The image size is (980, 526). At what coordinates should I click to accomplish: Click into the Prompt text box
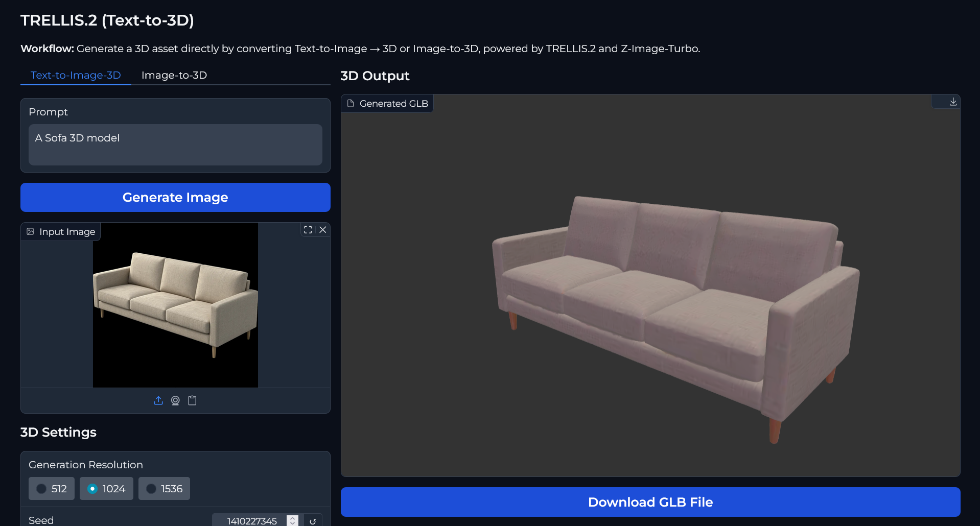(175, 145)
